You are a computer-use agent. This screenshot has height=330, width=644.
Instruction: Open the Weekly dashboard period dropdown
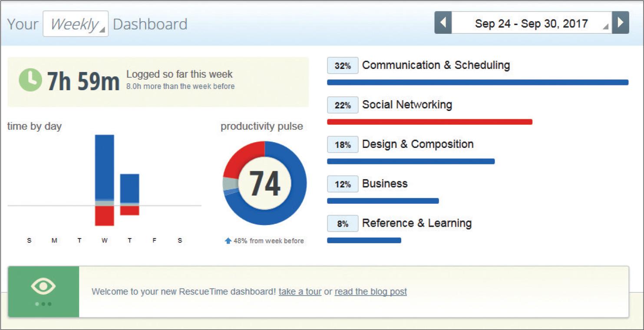76,24
